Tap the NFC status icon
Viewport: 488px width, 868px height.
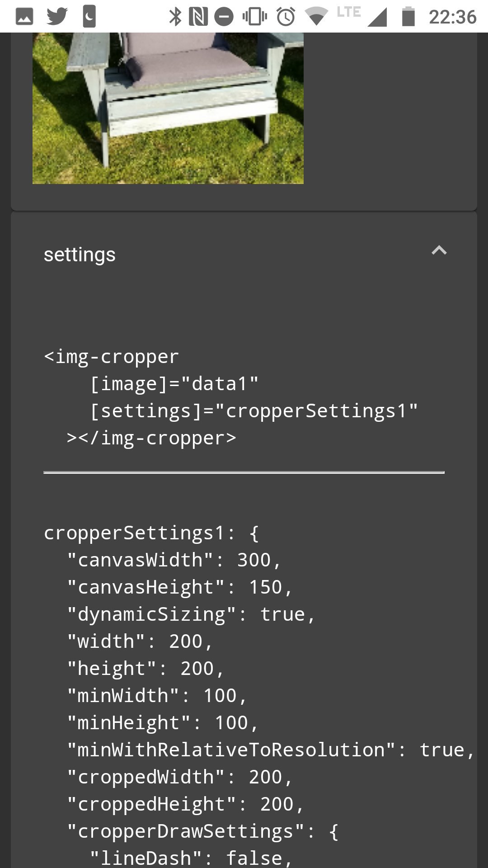[198, 17]
